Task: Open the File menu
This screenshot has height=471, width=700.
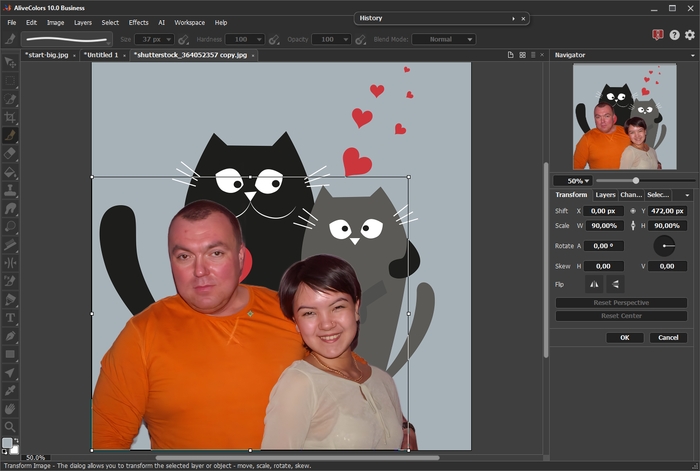Action: pos(12,22)
